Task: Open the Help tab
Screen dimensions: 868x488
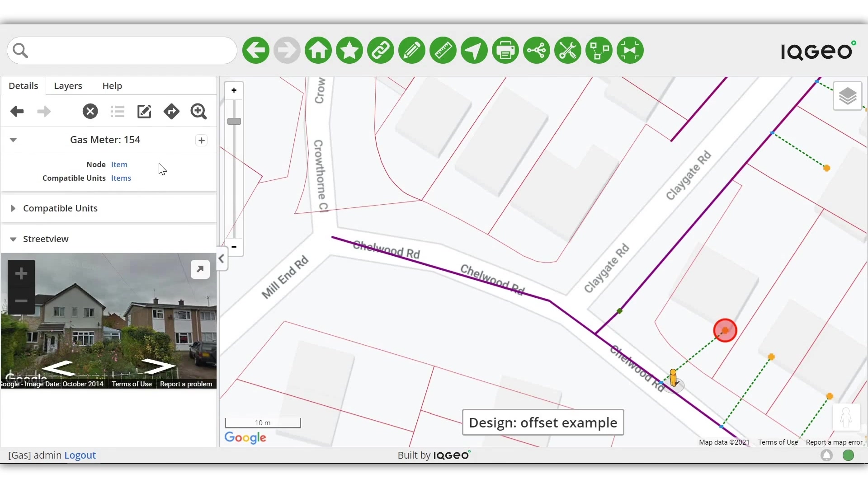Action: tap(112, 86)
